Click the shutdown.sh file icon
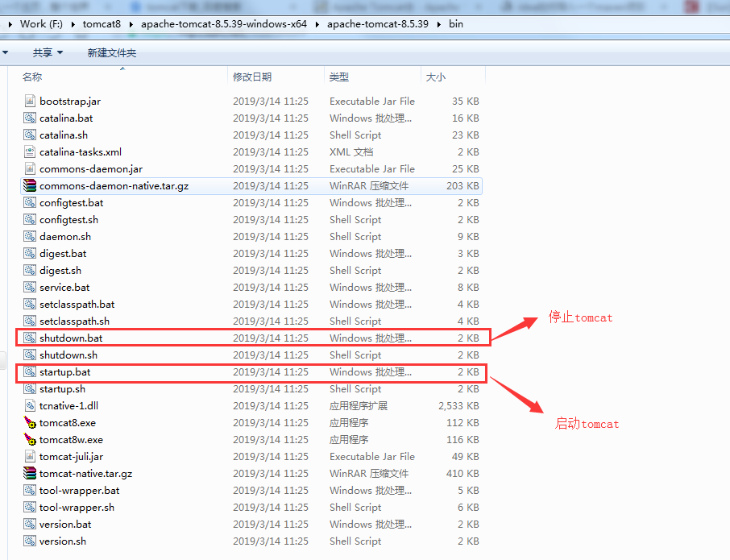 (x=30, y=355)
